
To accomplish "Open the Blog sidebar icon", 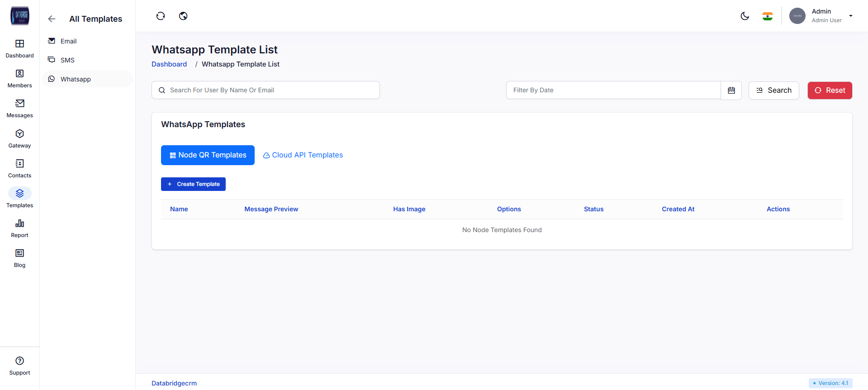I will pos(19,253).
